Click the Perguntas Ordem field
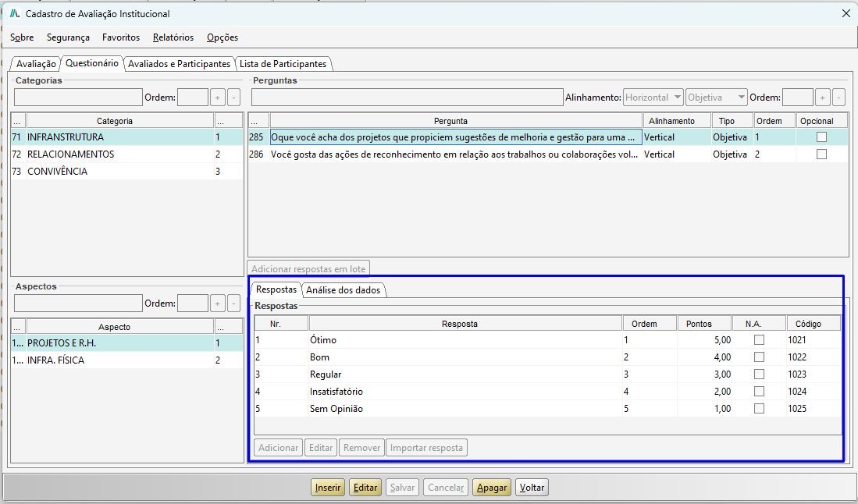 pos(797,98)
